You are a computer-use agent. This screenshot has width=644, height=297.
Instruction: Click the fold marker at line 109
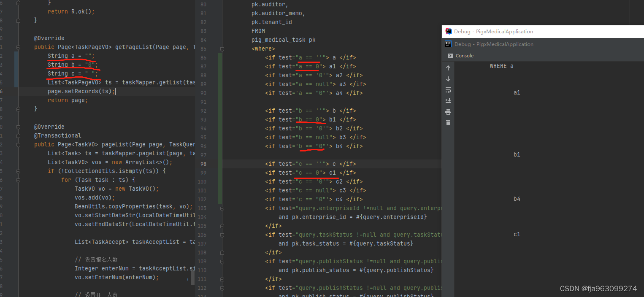click(x=222, y=261)
